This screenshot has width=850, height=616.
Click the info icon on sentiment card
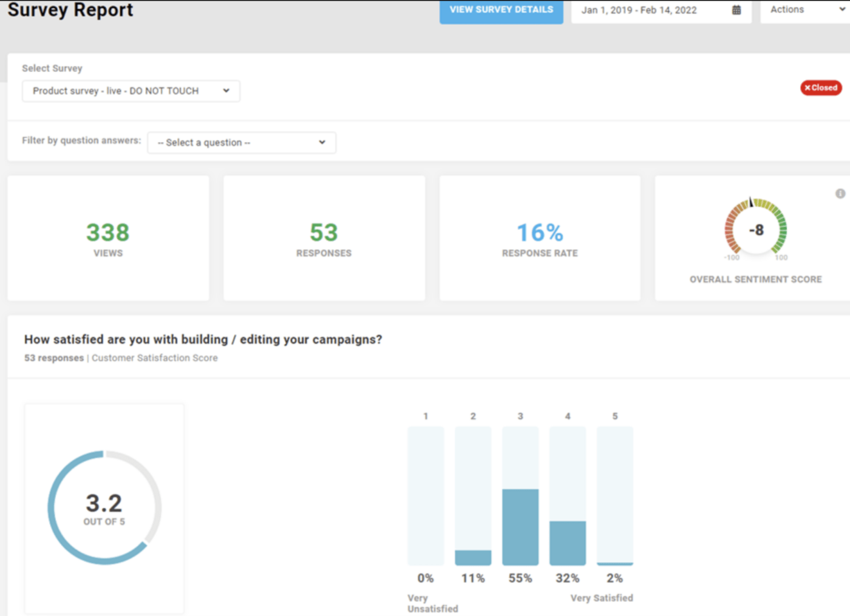[840, 194]
